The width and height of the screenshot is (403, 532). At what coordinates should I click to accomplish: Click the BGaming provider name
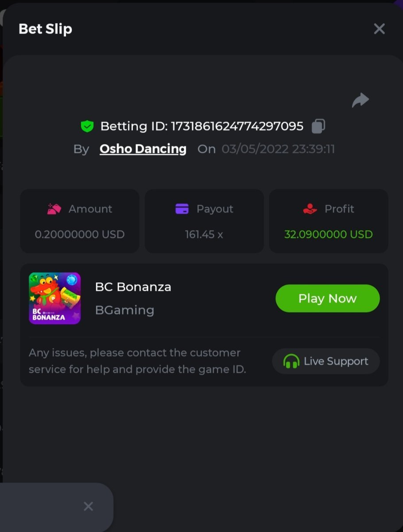click(124, 310)
